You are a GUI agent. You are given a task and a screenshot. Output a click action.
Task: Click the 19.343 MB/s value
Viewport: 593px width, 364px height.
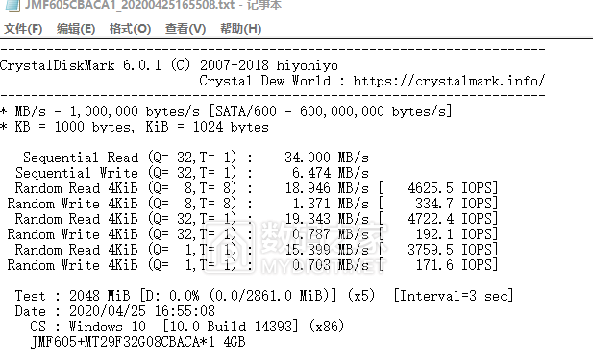(x=327, y=218)
